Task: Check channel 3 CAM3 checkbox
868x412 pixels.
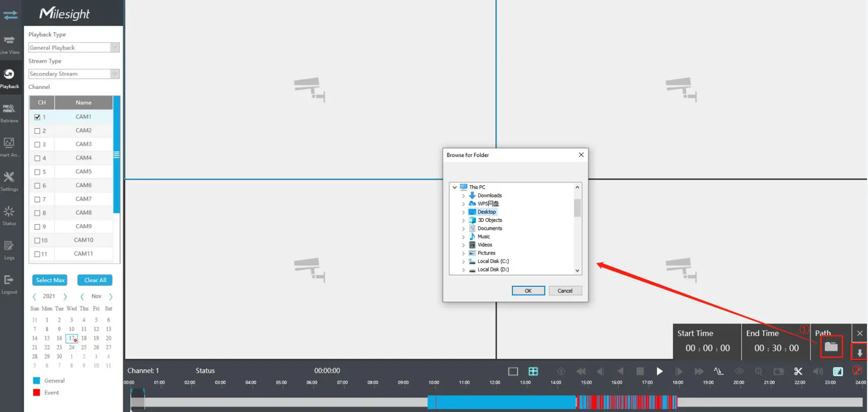Action: (x=37, y=144)
